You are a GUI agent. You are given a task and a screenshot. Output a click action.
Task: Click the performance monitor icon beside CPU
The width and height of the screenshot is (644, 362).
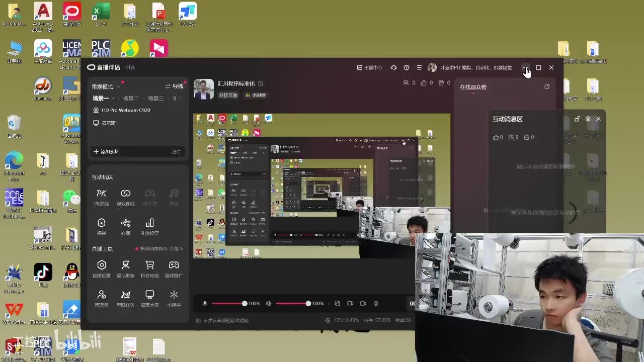coord(328,320)
